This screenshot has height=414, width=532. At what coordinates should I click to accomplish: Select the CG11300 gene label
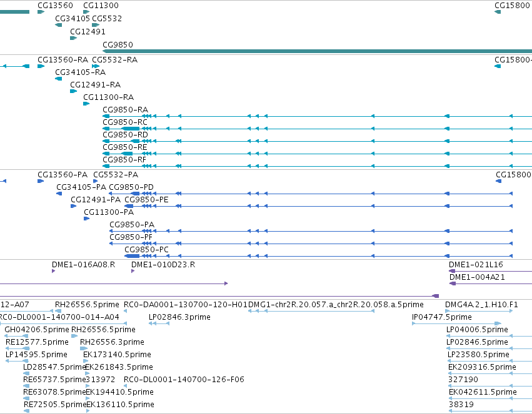tap(101, 6)
